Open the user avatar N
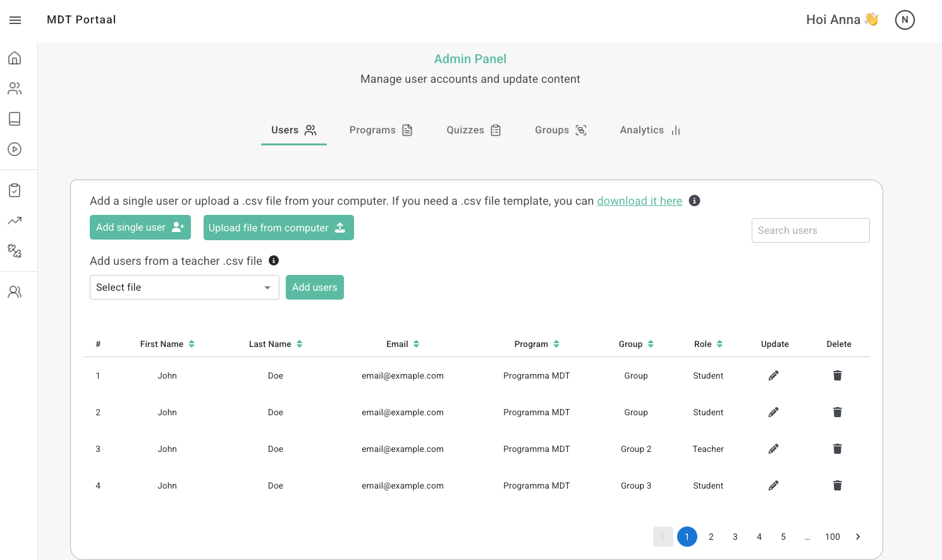942x560 pixels. coord(905,20)
